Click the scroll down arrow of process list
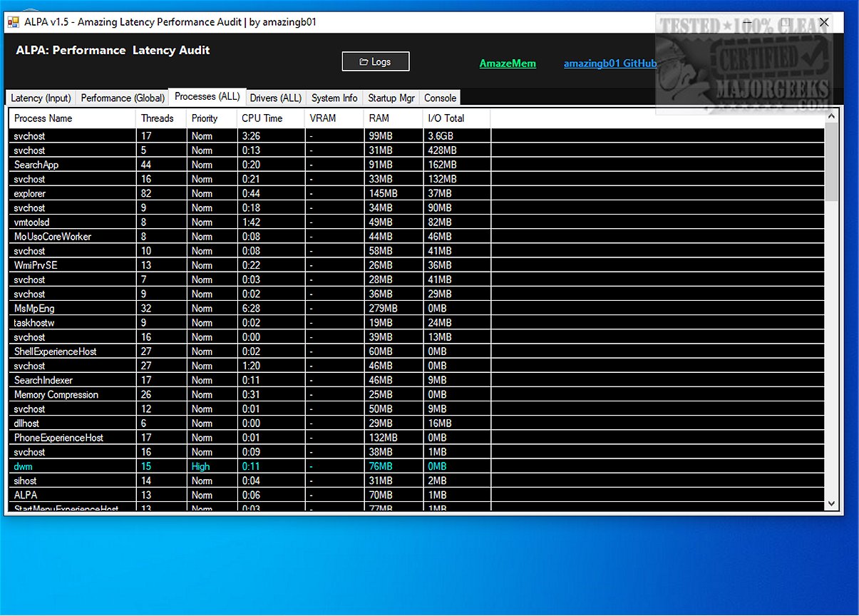The width and height of the screenshot is (859, 616). (831, 503)
